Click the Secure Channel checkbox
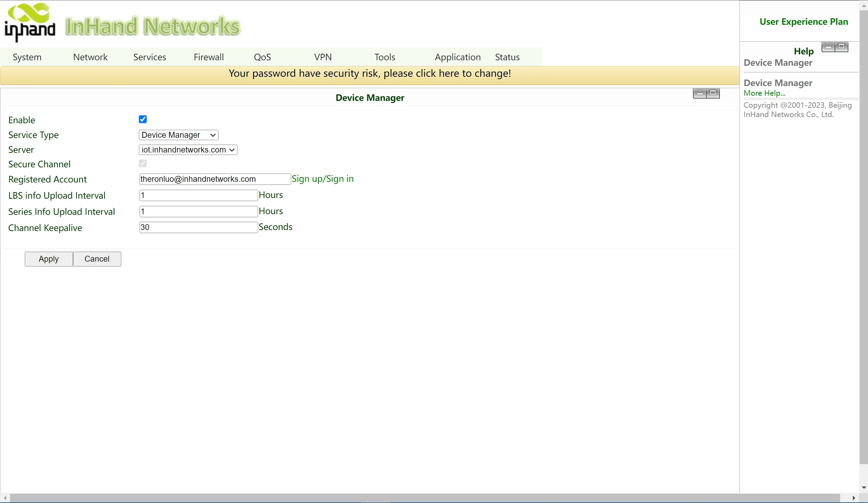The height and width of the screenshot is (503, 868). click(x=143, y=164)
